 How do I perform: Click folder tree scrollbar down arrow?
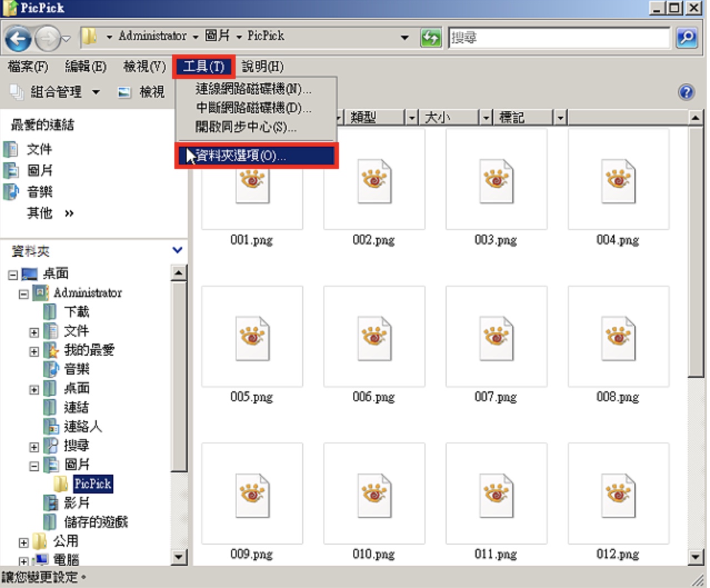point(178,557)
